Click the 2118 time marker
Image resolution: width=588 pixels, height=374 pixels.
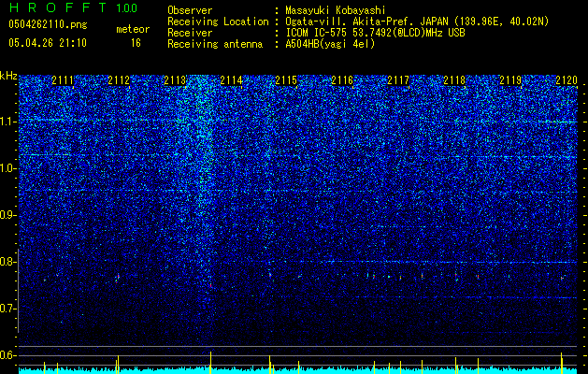(454, 80)
